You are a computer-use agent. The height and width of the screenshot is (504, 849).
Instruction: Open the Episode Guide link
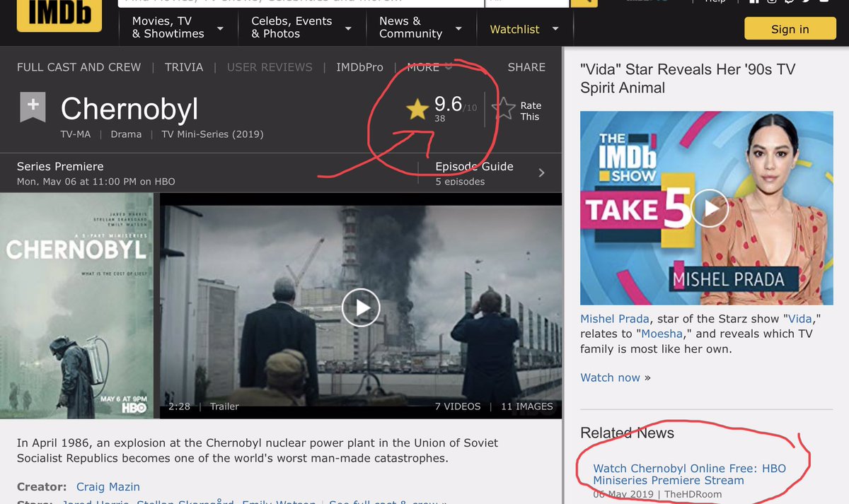click(474, 166)
